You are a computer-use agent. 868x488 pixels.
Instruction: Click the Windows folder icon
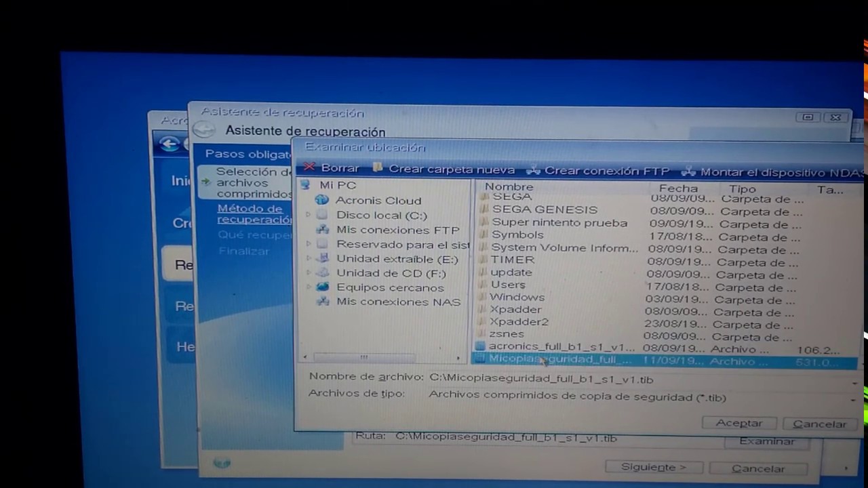tap(482, 297)
